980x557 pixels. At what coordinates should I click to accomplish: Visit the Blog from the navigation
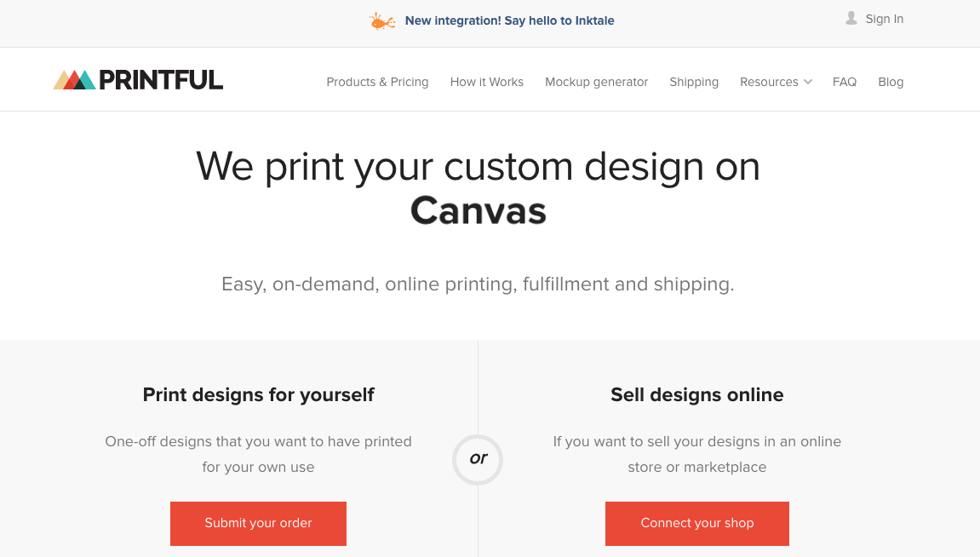(890, 82)
